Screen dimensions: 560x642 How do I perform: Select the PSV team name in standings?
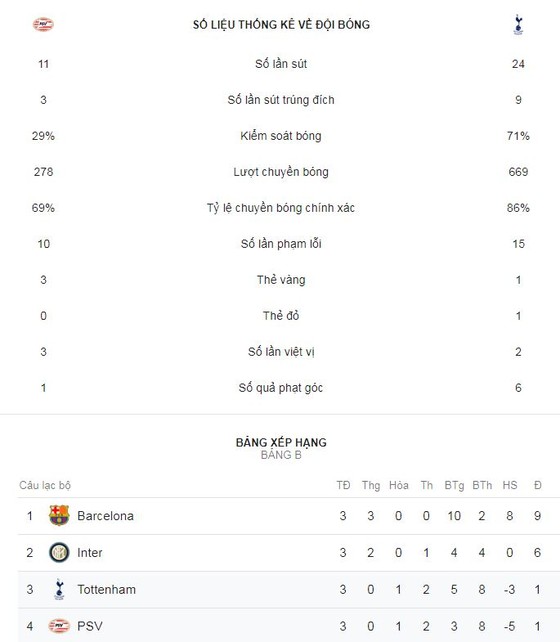point(90,626)
